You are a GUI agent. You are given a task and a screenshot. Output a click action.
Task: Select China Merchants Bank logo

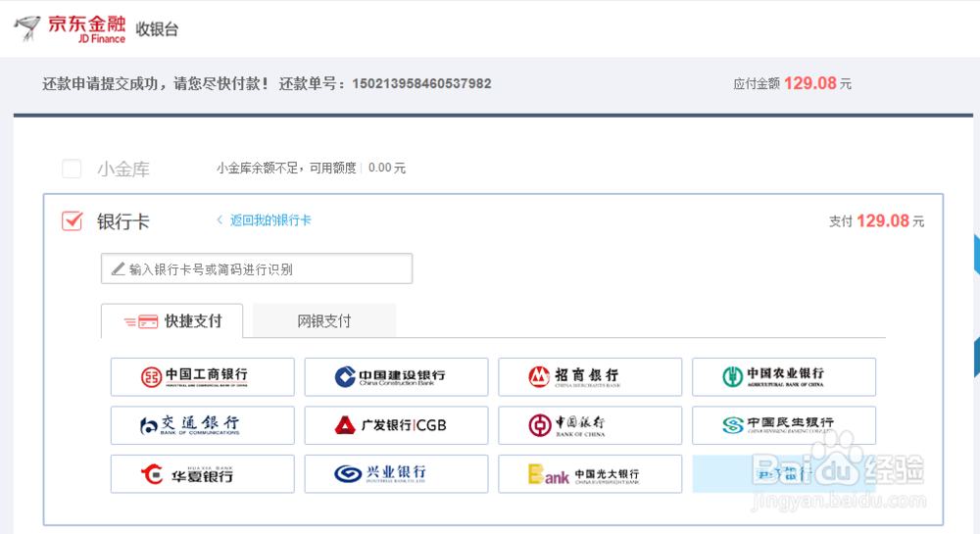590,376
